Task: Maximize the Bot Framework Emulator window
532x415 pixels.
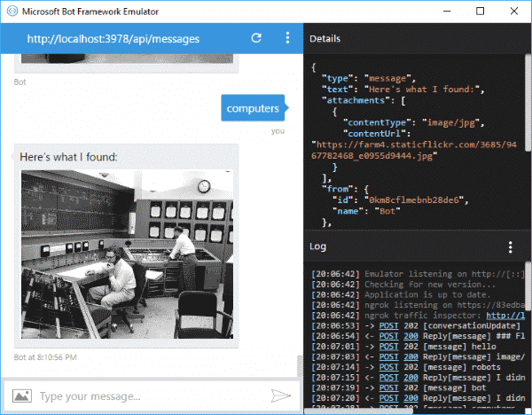Action: click(x=480, y=12)
